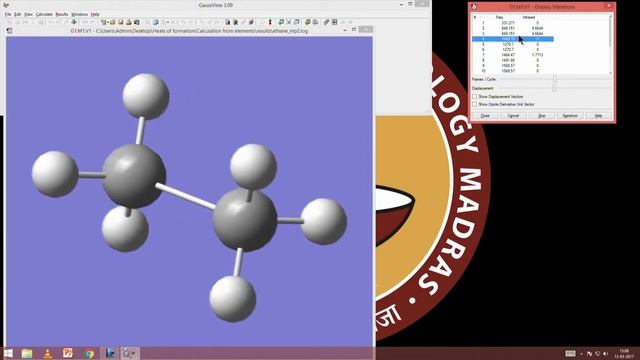Screen dimensions: 640x360
Task: Open the Results menu
Action: coord(62,14)
